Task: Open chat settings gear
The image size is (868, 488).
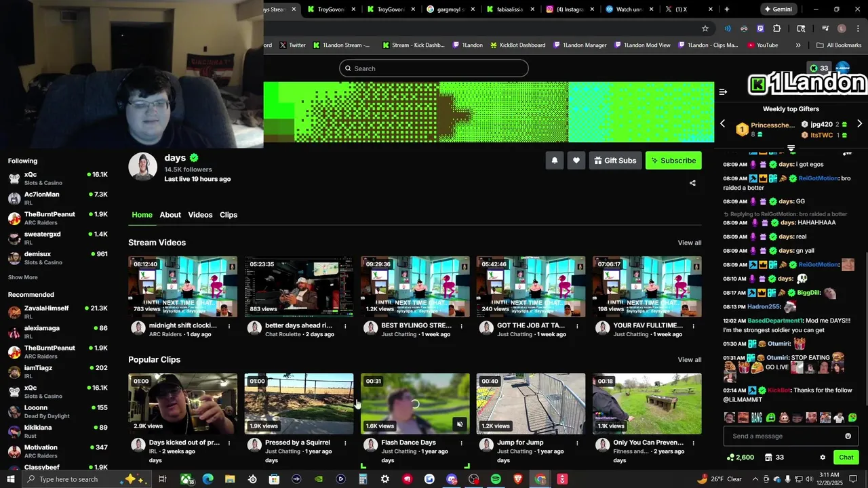Action: (x=823, y=457)
